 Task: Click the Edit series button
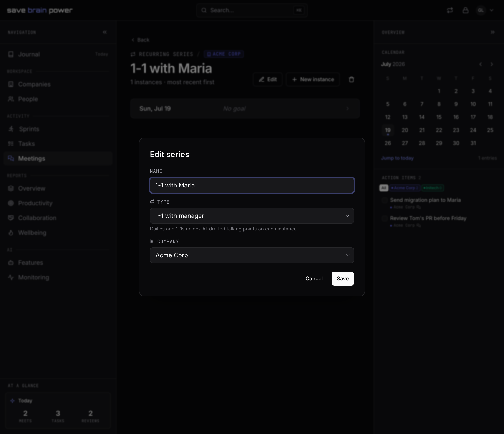point(268,79)
